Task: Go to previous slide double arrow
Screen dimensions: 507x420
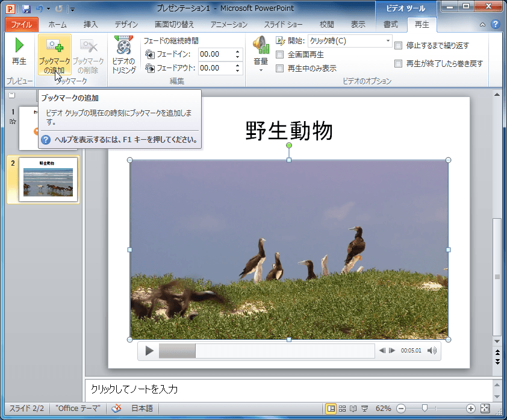Action: [497, 353]
